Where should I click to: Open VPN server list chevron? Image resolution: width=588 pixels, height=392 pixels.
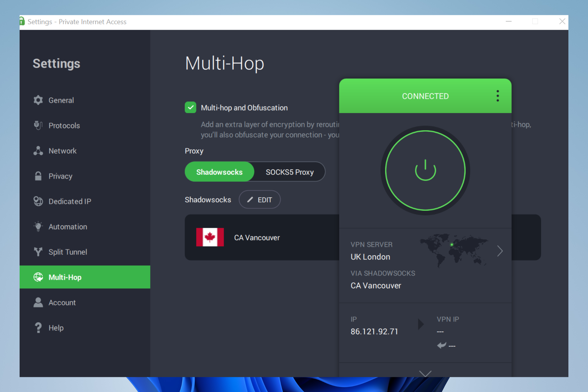500,251
